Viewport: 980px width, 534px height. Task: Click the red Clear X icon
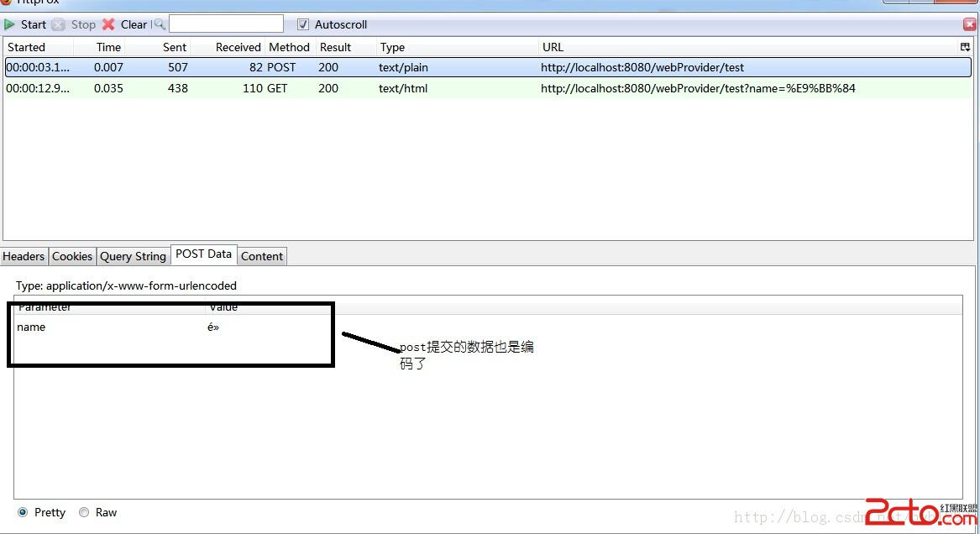108,24
